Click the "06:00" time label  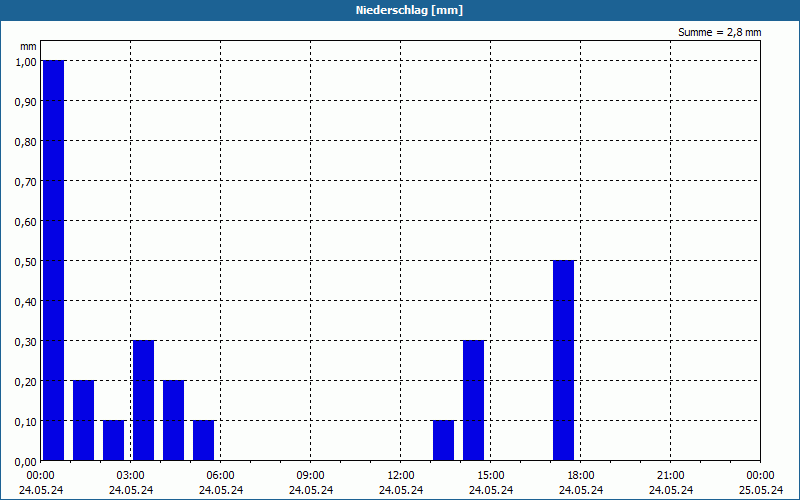[220, 476]
